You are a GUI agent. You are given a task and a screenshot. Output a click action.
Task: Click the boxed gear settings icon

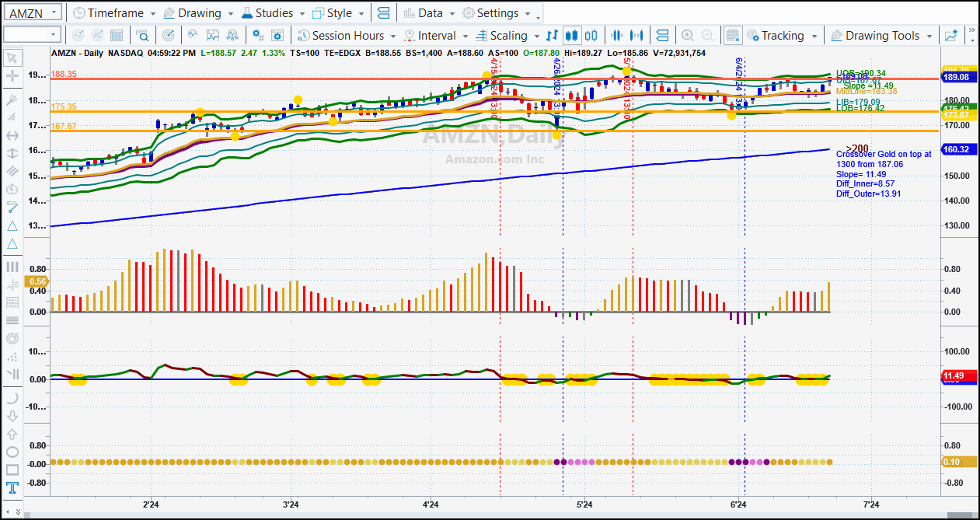(x=278, y=36)
